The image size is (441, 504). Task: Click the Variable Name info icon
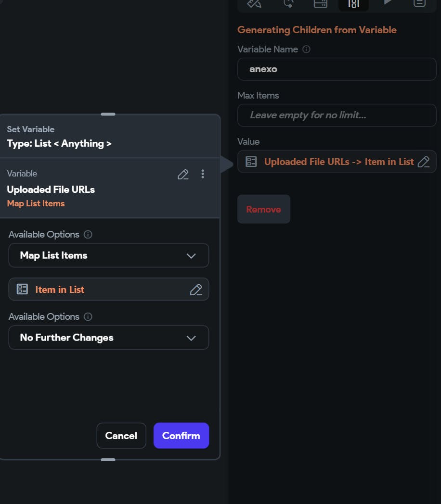(x=306, y=49)
